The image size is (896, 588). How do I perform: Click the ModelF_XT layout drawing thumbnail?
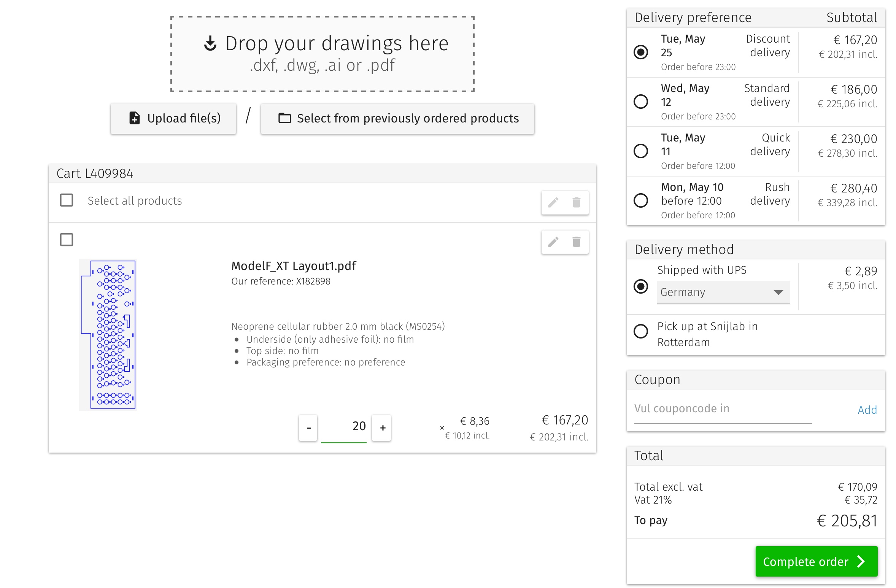click(x=108, y=334)
